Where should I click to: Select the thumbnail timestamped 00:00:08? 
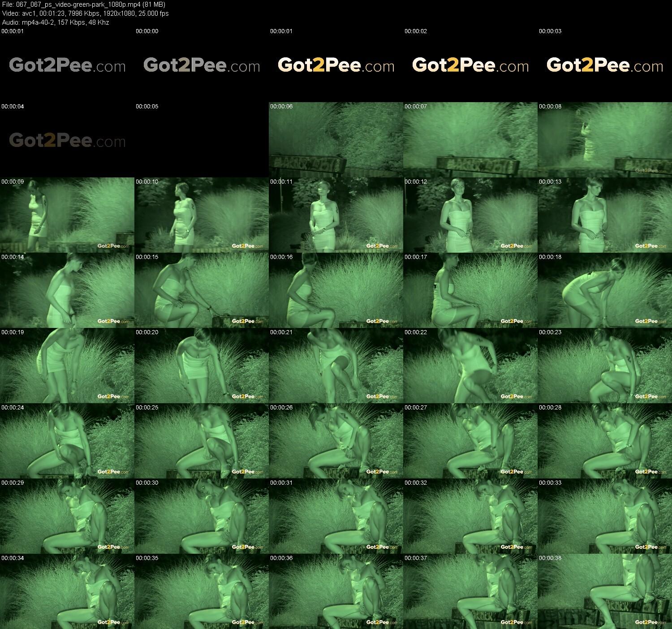coord(605,140)
